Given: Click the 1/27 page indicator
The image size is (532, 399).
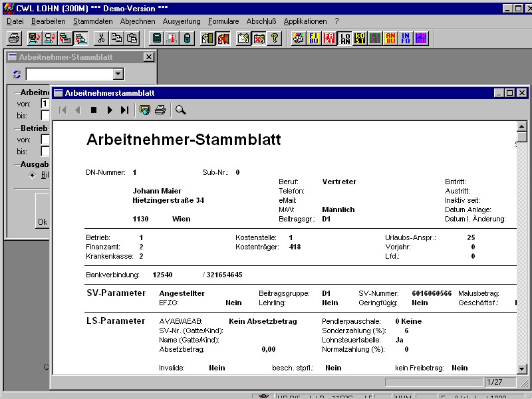Looking at the screenshot, I should pyautogui.click(x=501, y=382).
